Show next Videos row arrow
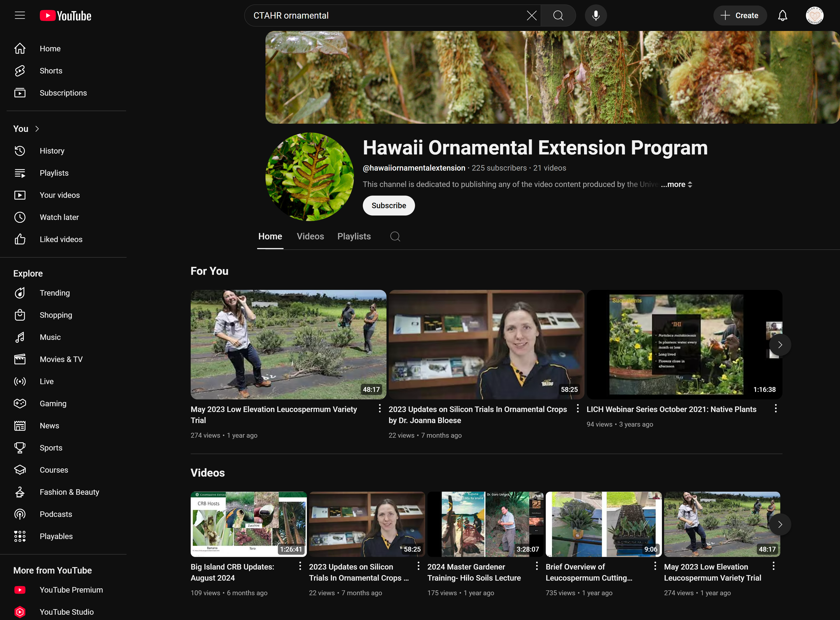840x620 pixels. tap(780, 524)
